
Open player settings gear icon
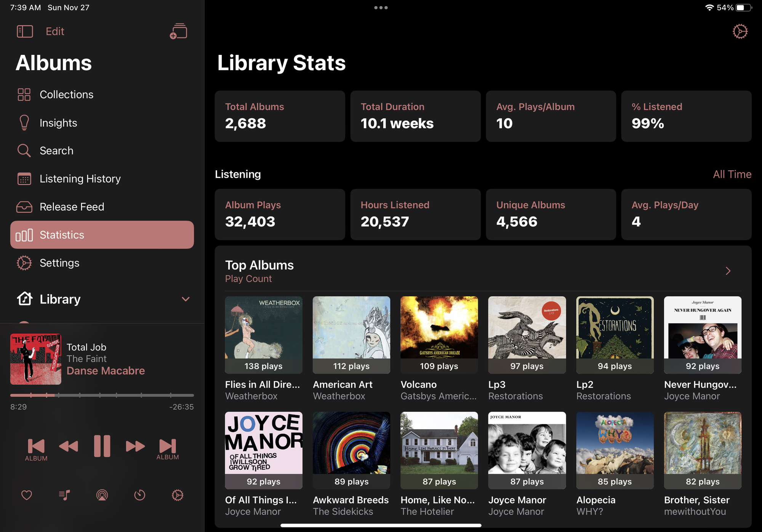177,495
